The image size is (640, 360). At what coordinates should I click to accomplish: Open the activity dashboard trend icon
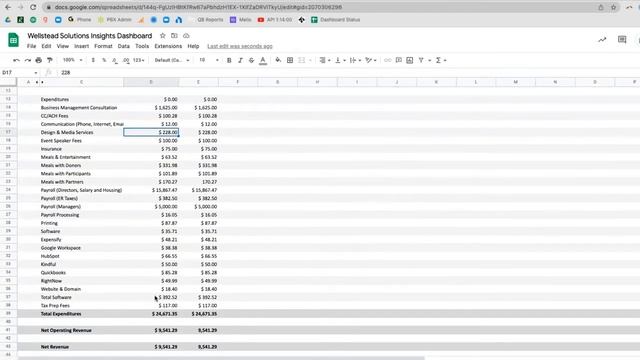coord(602,40)
